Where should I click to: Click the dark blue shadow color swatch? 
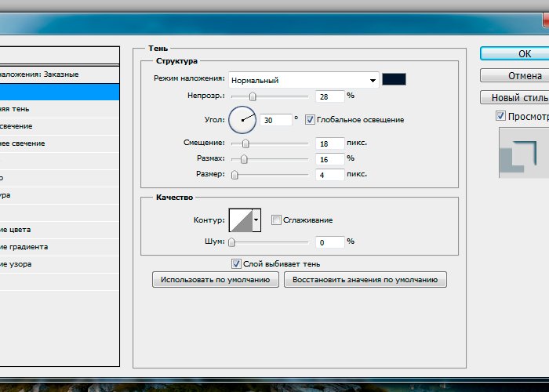[394, 80]
